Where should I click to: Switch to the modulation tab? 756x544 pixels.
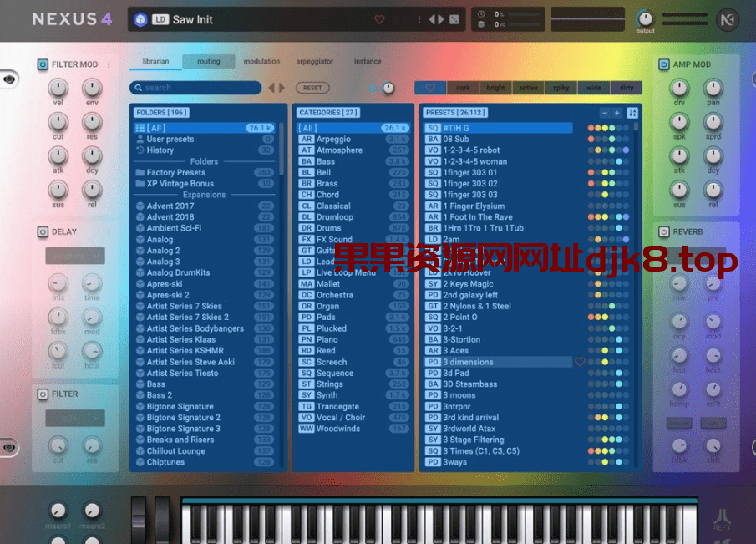click(261, 61)
